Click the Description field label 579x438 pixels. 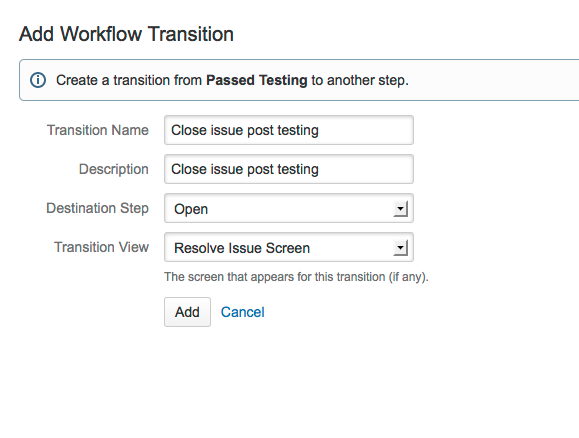(x=114, y=169)
